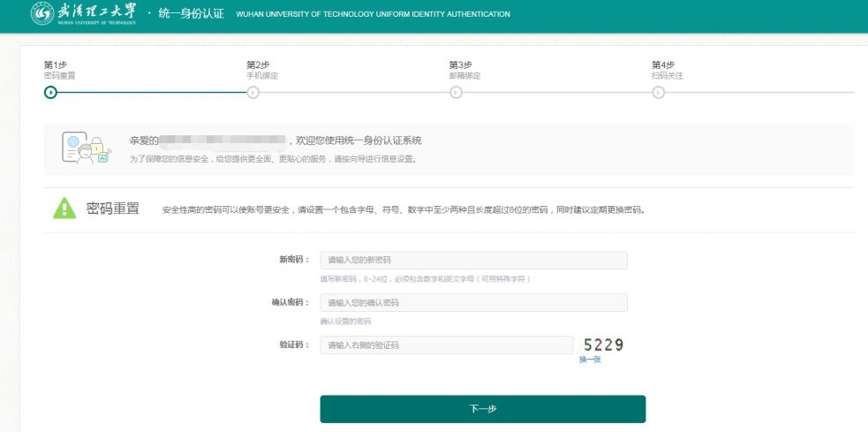Click the identity card illustration icon
The height and width of the screenshot is (432, 868).
(x=86, y=148)
